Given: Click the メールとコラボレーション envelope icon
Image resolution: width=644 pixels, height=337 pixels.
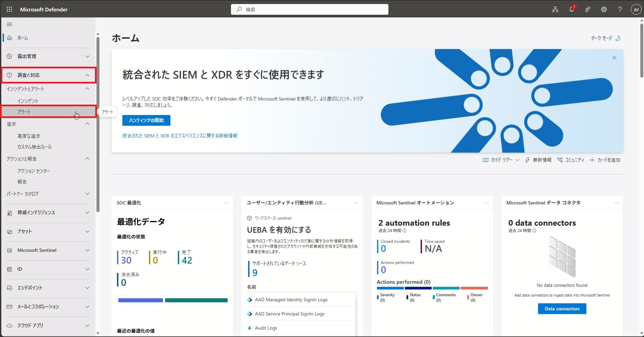Looking at the screenshot, I should pos(9,306).
